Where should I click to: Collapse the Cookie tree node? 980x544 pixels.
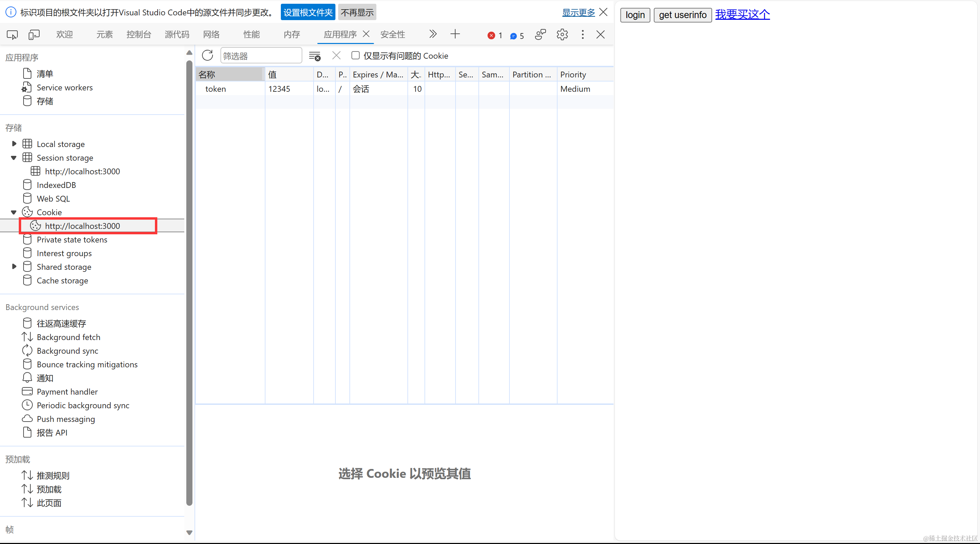click(x=14, y=212)
